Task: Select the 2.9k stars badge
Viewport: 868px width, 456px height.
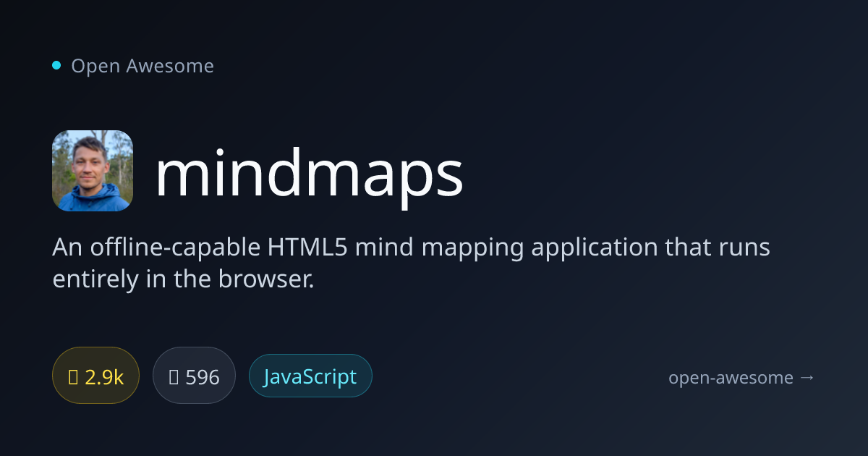Action: tap(95, 376)
